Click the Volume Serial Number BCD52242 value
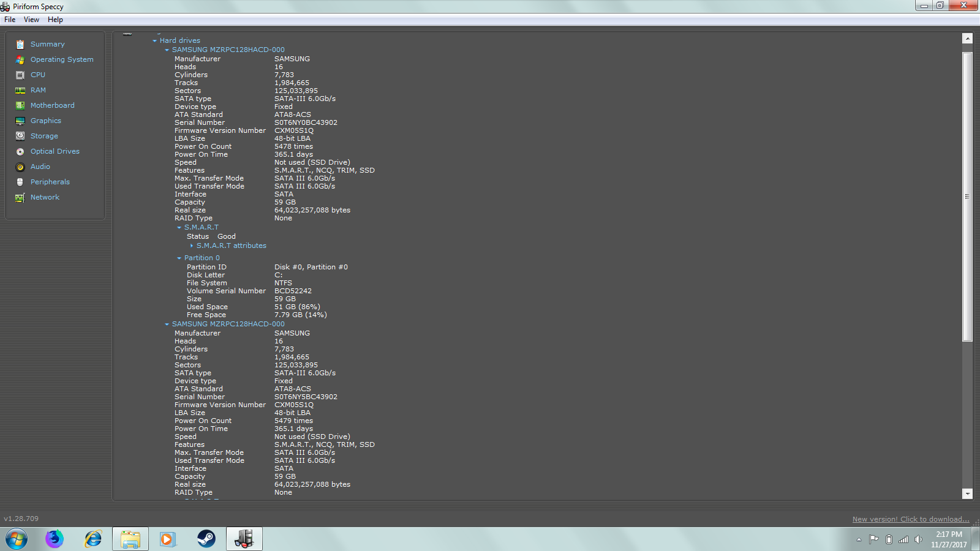The width and height of the screenshot is (980, 551). coord(293,291)
